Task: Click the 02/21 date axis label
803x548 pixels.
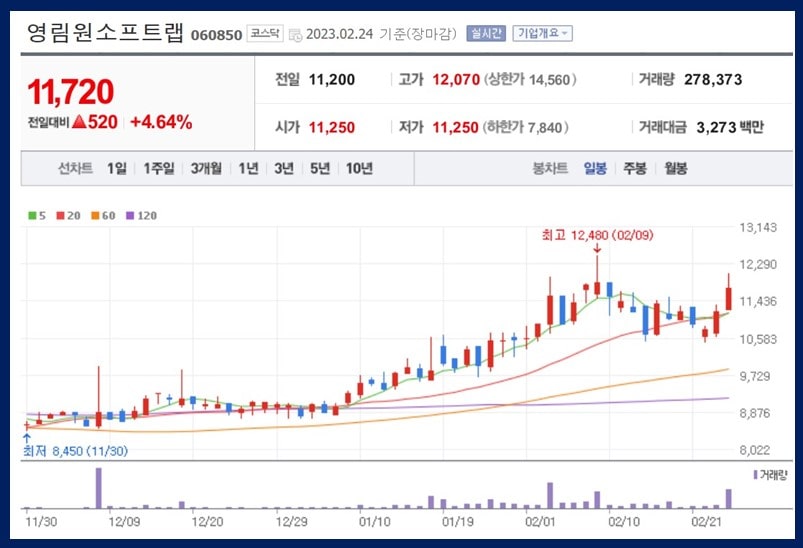Action: [x=706, y=522]
